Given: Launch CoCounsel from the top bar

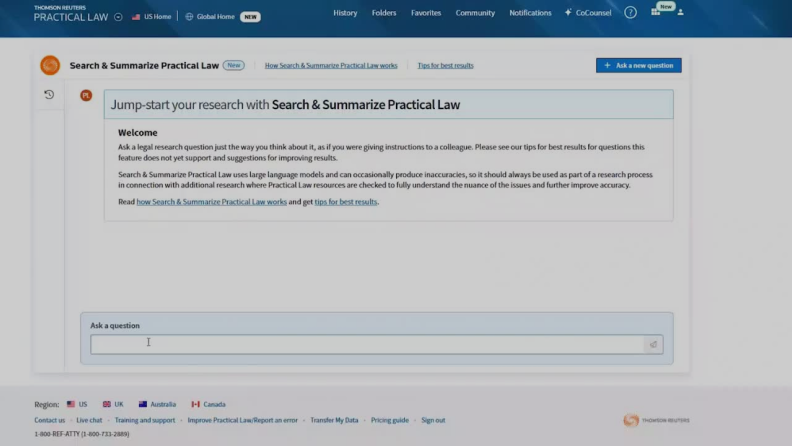Looking at the screenshot, I should 588,13.
